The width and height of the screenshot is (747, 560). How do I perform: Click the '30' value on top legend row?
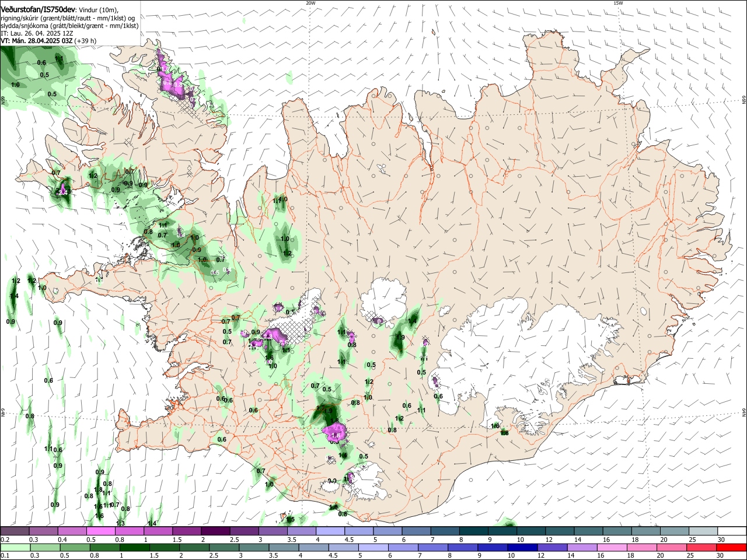click(721, 539)
